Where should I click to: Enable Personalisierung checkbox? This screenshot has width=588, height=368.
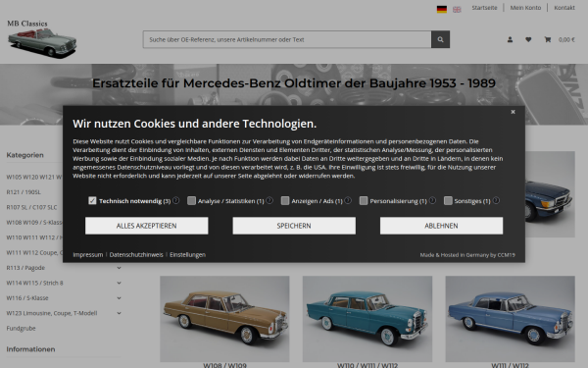tap(364, 201)
